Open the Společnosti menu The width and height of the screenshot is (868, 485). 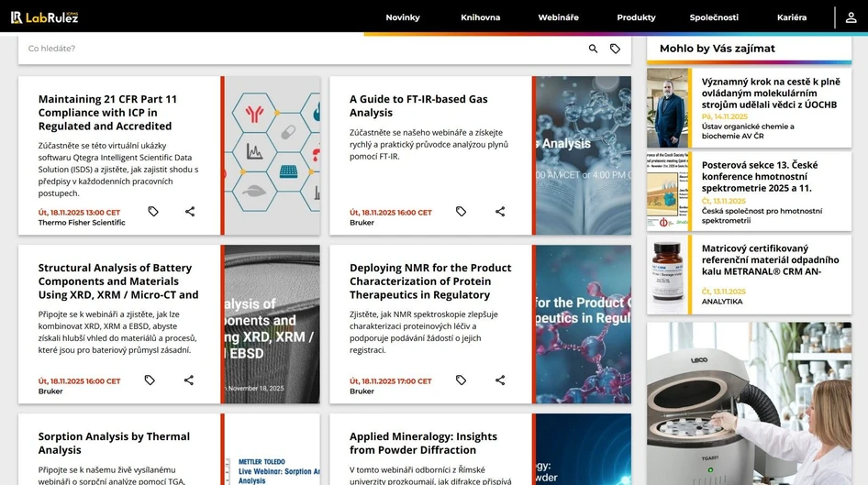point(714,17)
